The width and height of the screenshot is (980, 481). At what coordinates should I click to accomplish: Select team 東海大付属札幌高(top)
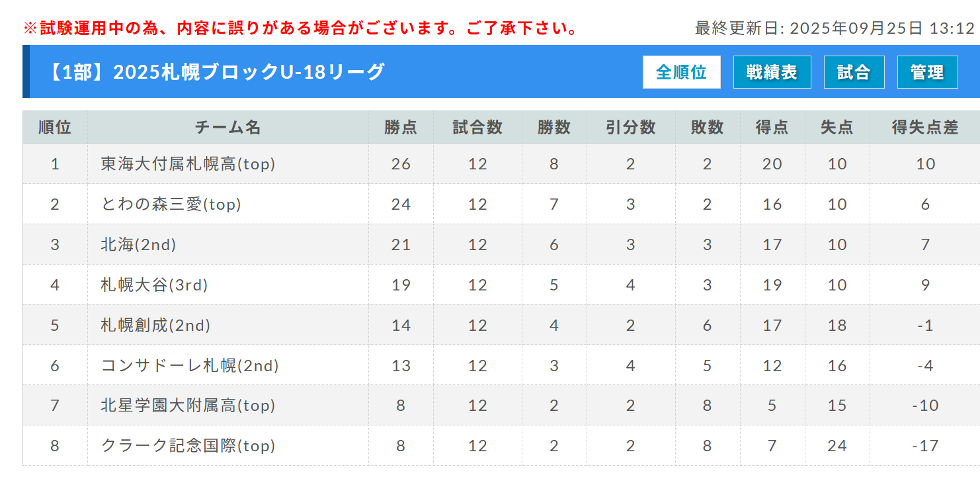pyautogui.click(x=188, y=164)
